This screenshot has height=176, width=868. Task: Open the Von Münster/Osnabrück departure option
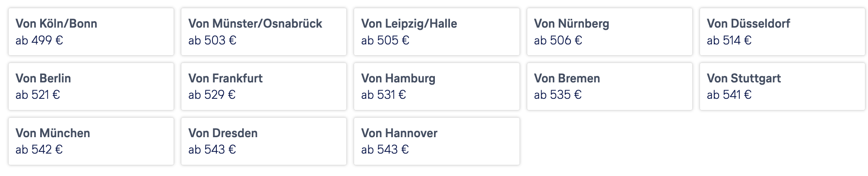click(x=263, y=31)
